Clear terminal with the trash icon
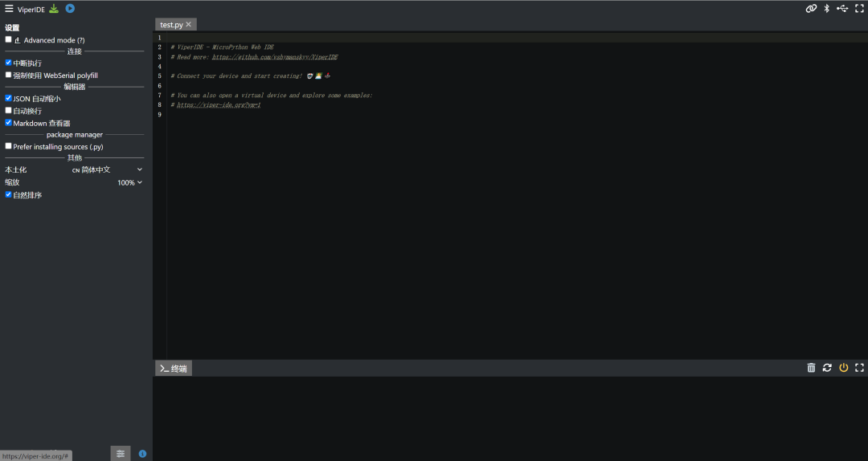Viewport: 868px width, 461px height. (x=811, y=368)
